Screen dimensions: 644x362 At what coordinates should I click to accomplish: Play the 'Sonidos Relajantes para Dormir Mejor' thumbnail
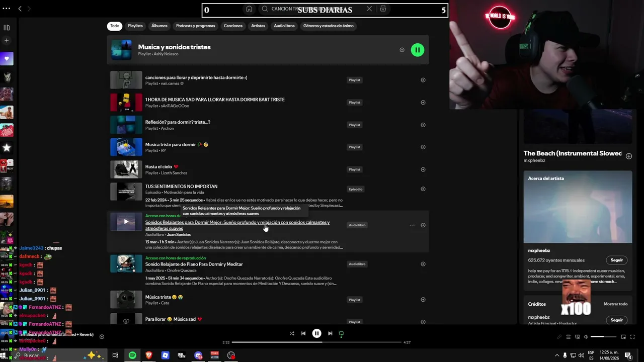coord(126,222)
